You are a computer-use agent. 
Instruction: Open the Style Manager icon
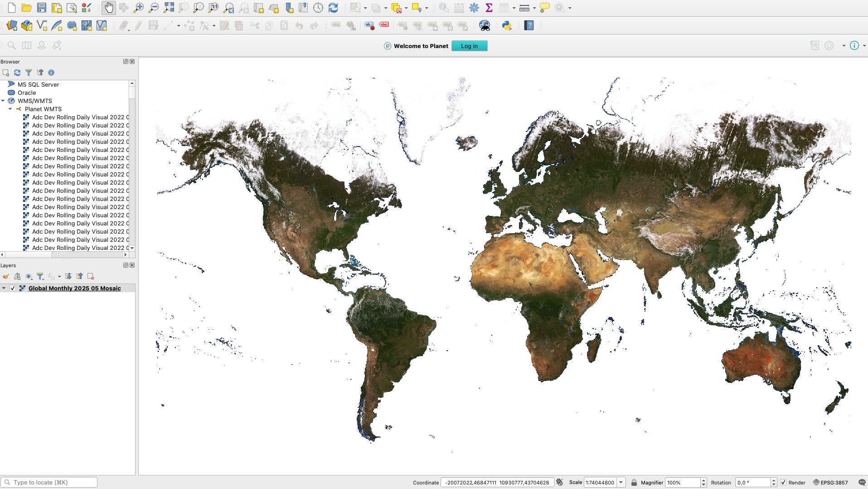point(87,8)
